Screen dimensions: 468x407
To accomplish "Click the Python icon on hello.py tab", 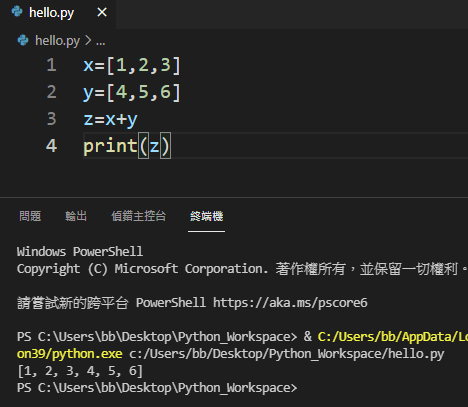I will [17, 12].
